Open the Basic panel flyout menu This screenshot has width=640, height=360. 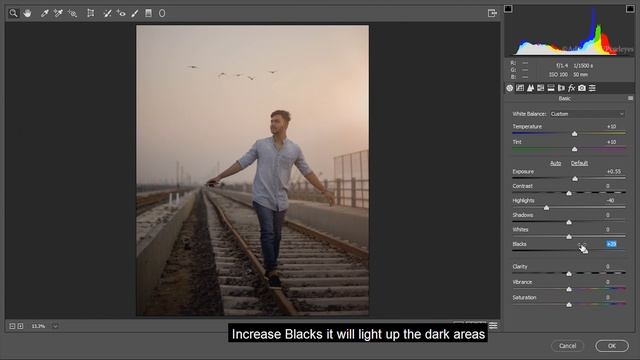[631, 98]
